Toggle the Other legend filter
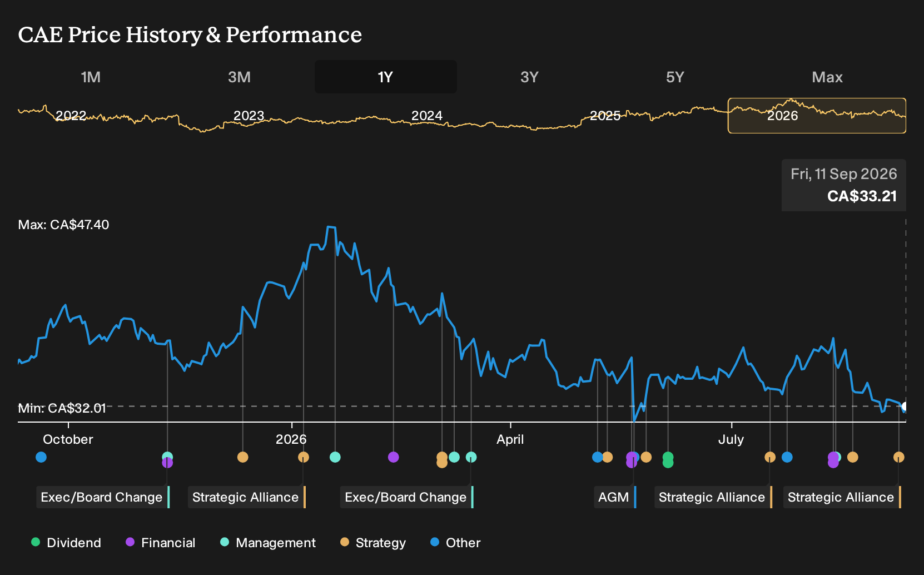This screenshot has height=575, width=924. pos(455,543)
